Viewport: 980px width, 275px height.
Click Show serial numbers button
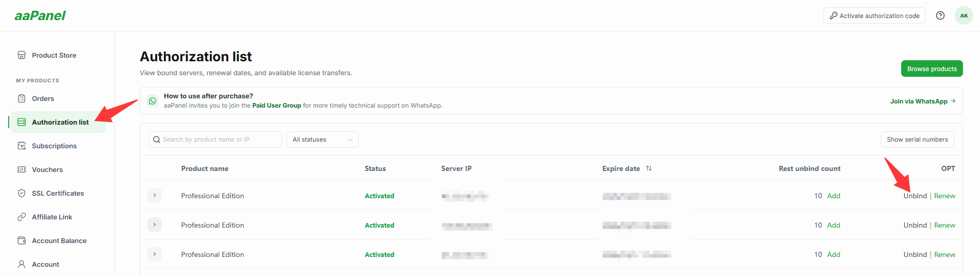[x=917, y=140]
